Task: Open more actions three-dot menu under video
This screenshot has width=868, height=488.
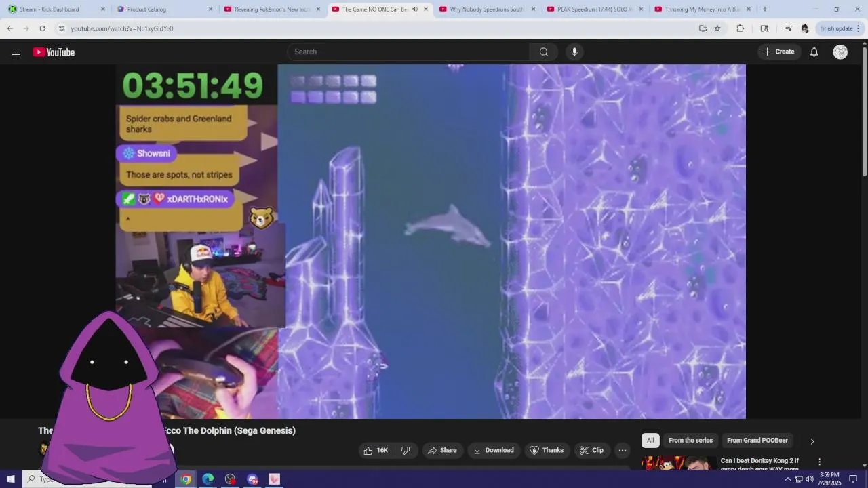Action: tap(623, 451)
